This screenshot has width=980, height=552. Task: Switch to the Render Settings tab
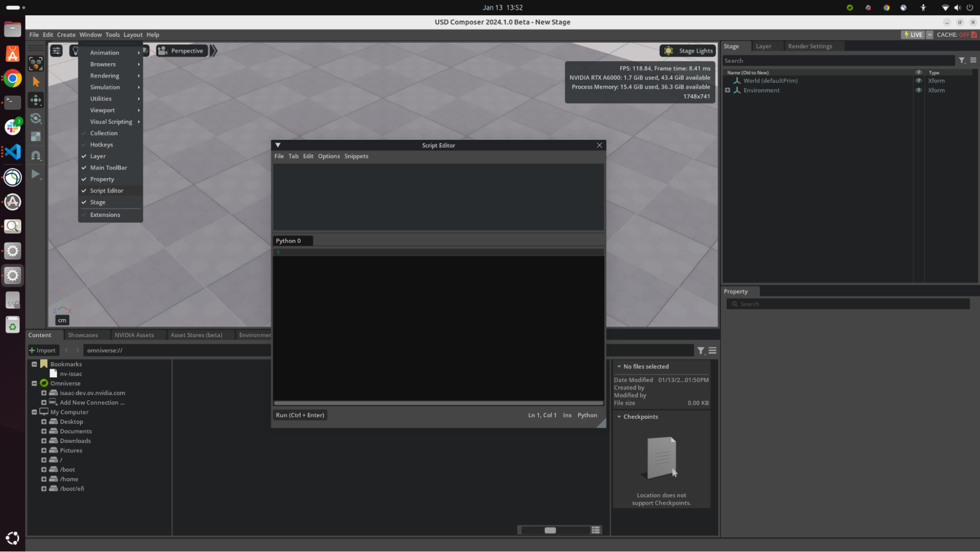coord(810,46)
